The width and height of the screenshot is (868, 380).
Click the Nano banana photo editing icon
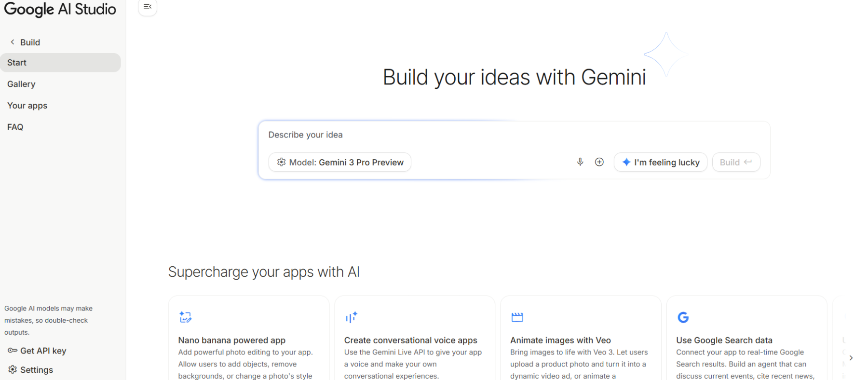point(185,317)
